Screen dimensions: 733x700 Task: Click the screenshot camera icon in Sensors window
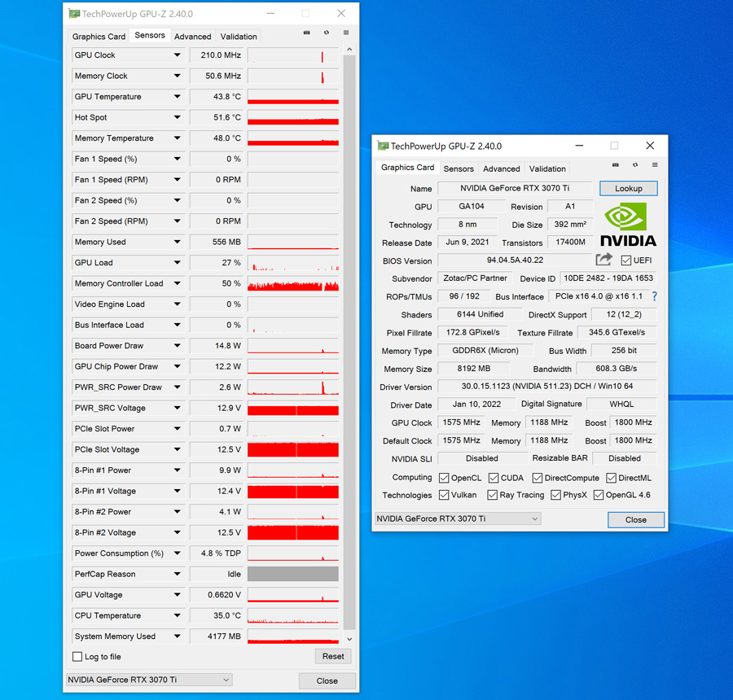click(307, 33)
